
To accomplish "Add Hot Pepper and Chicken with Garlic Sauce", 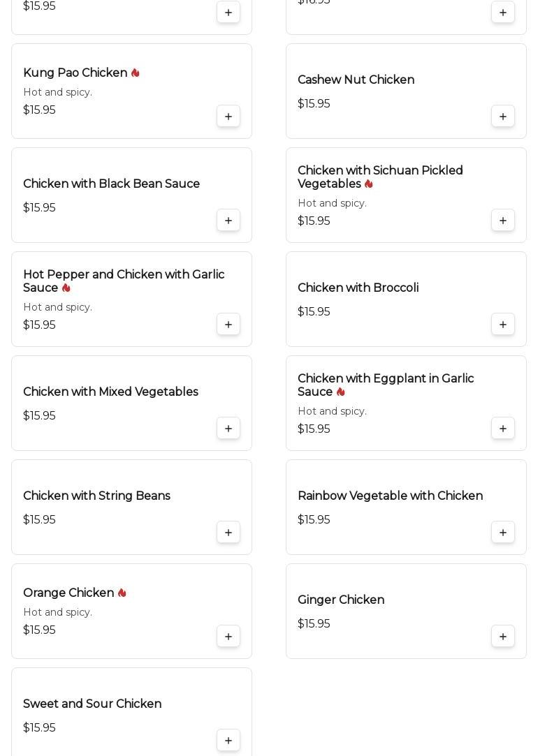I will [228, 325].
